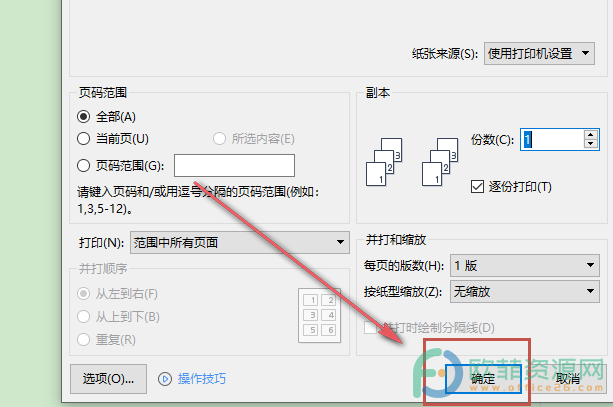The height and width of the screenshot is (407, 613).
Task: Decrease copies with the down spinner arrow
Action: [x=590, y=143]
